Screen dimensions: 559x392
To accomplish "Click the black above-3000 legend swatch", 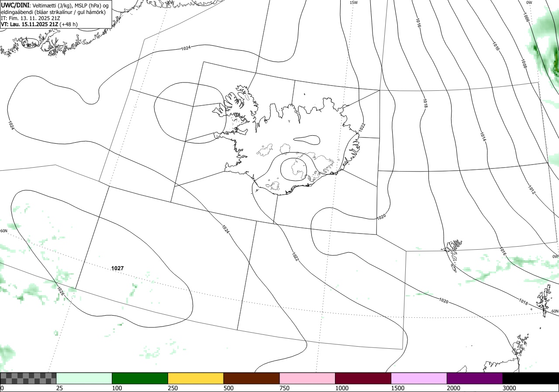I will 531,378.
